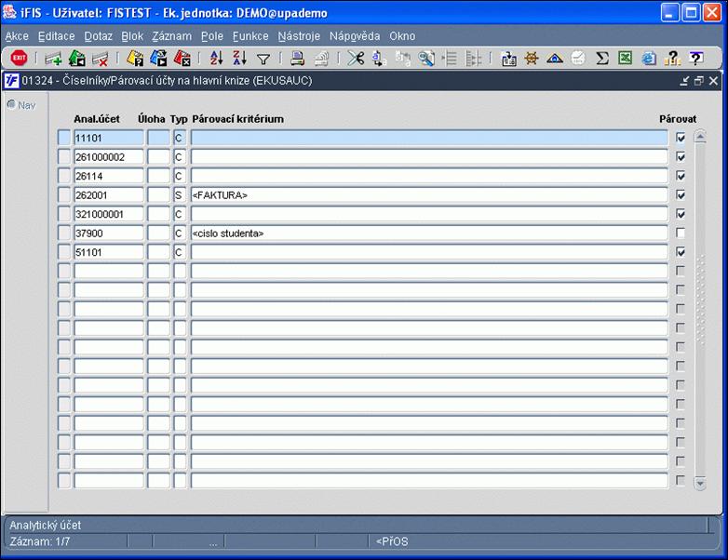Add a new record with green plus icon
The width and height of the screenshot is (728, 560).
click(x=53, y=59)
